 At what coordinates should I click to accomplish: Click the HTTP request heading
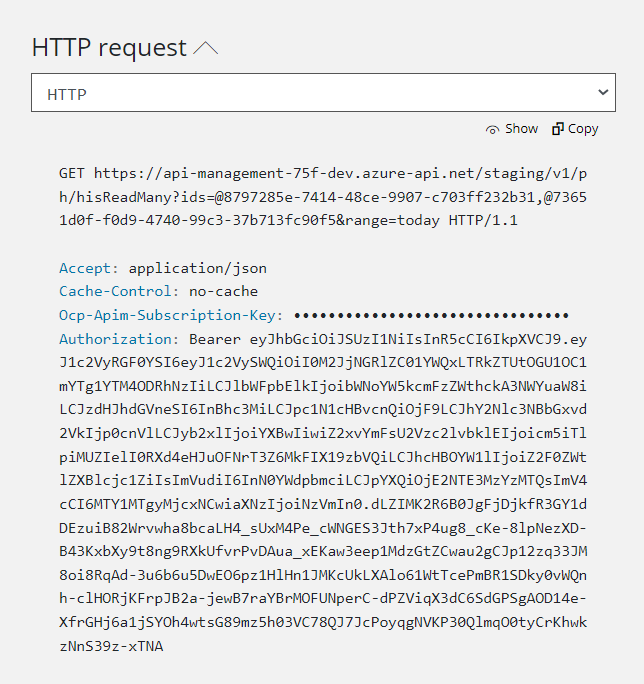click(109, 47)
